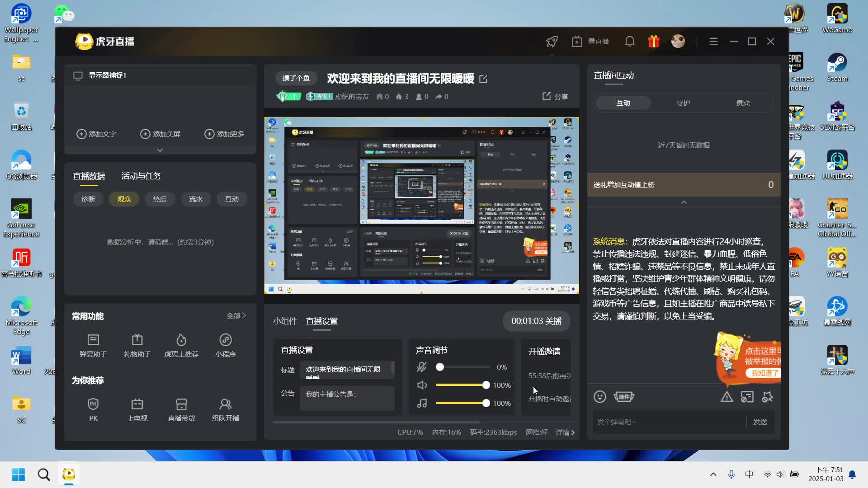Select the 礼物助手 feature

(137, 345)
